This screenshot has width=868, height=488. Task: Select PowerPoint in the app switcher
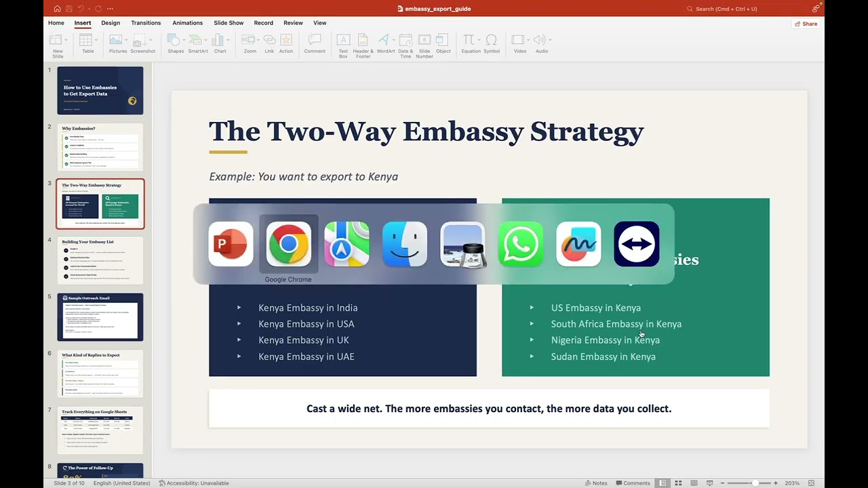point(231,244)
